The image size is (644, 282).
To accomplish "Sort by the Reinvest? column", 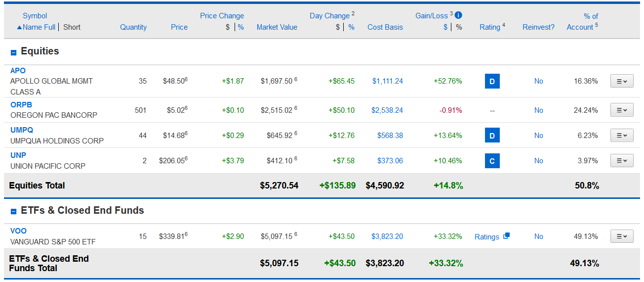I will click(538, 27).
